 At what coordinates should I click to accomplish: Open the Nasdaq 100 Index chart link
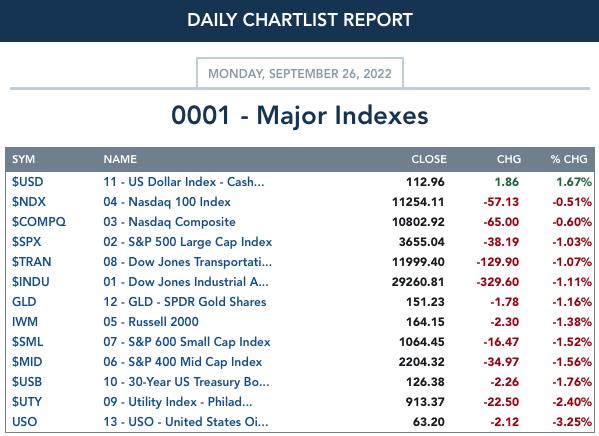(167, 202)
